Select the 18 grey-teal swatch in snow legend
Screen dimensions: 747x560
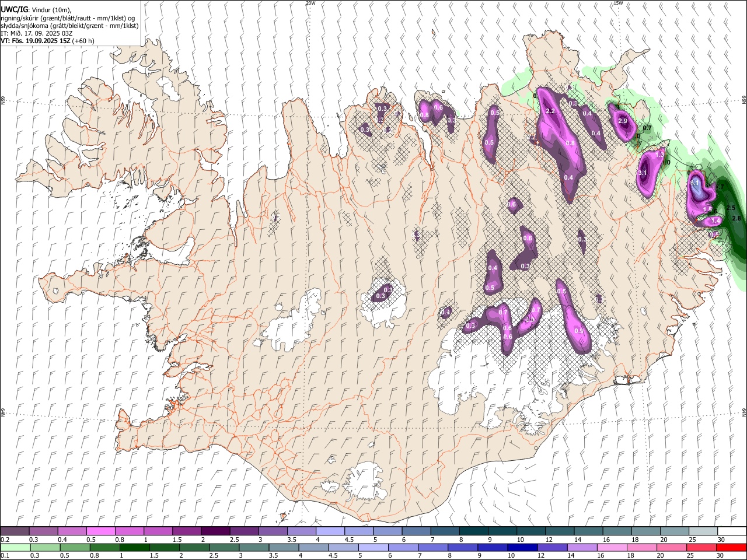[645, 531]
